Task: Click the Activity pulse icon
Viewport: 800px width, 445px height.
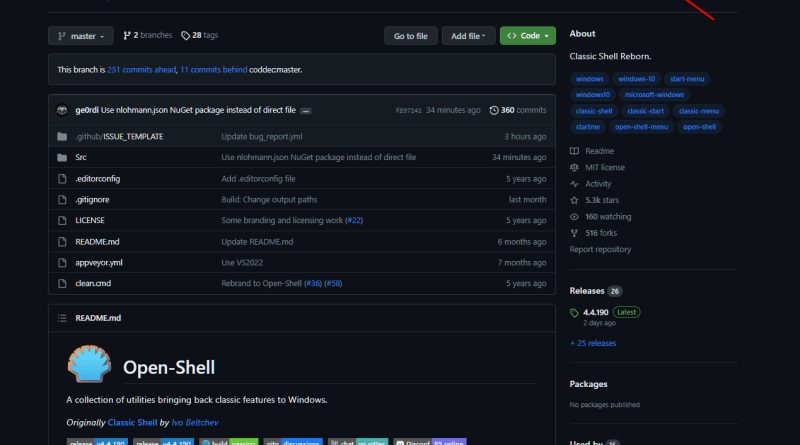Action: [x=574, y=184]
